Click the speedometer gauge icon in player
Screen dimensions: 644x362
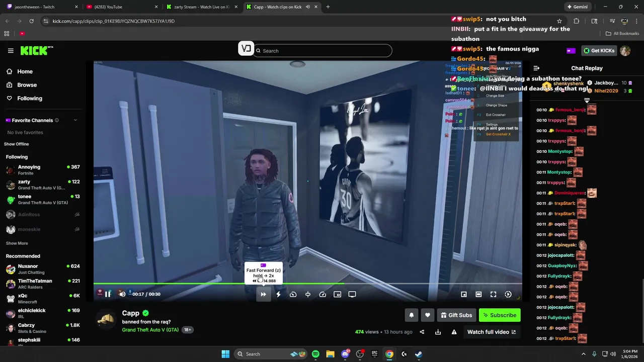(323, 294)
